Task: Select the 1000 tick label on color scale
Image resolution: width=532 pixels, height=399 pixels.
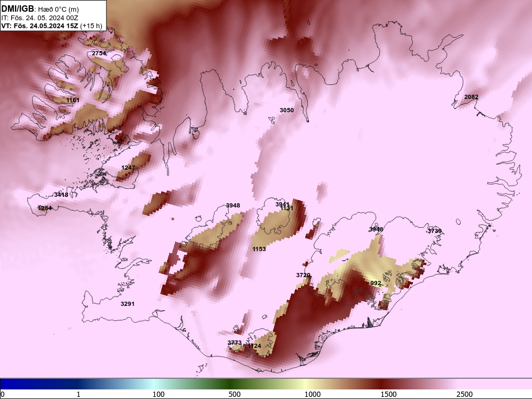Action: tap(312, 394)
